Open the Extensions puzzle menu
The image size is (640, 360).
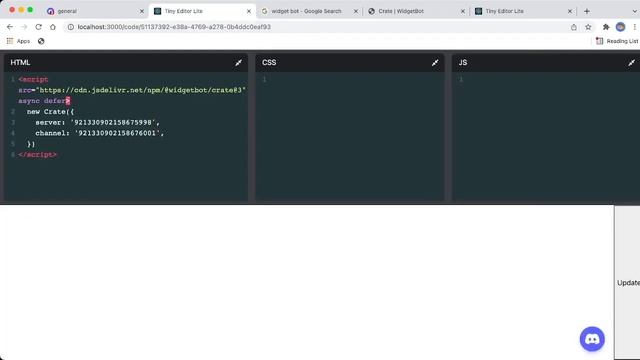click(x=606, y=27)
